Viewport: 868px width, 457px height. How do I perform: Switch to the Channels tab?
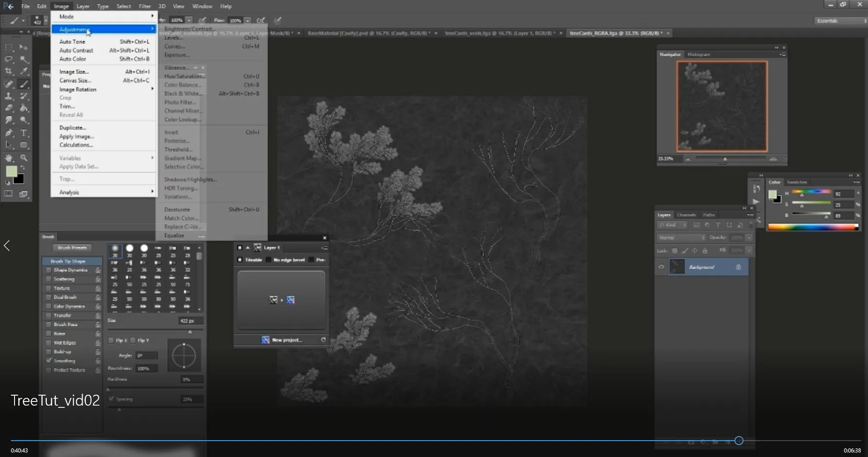(687, 215)
